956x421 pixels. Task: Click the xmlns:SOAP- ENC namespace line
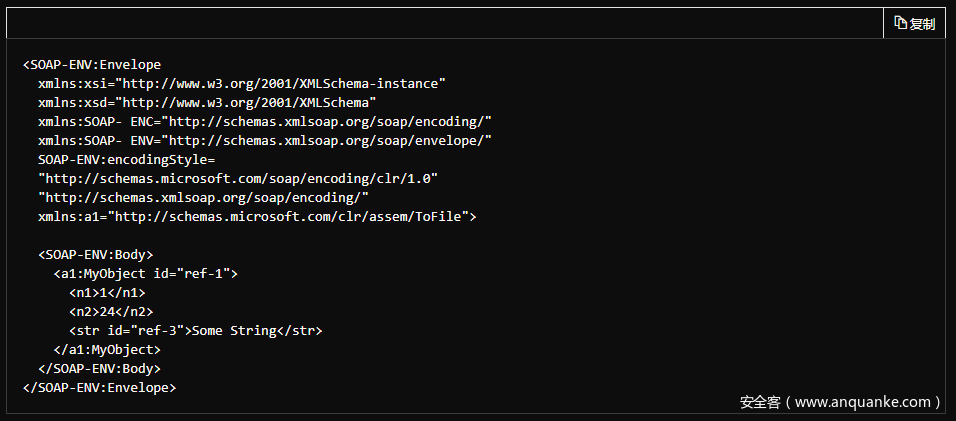[264, 122]
